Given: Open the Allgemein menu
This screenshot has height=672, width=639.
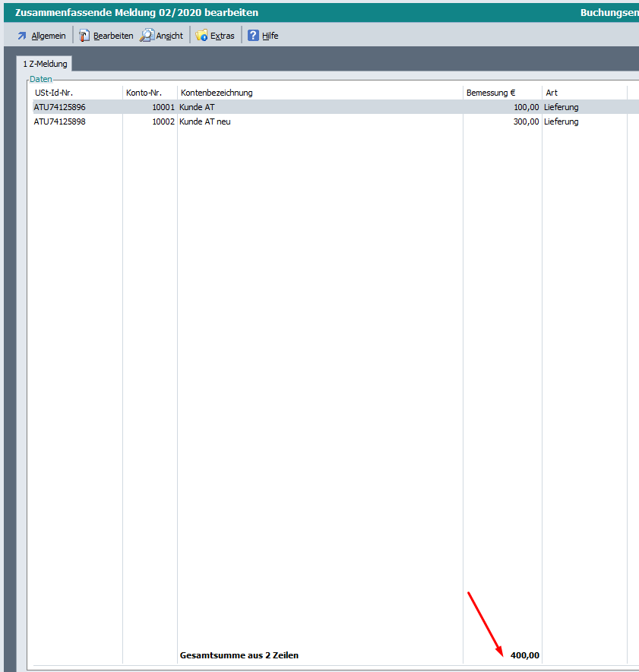Looking at the screenshot, I should tap(48, 36).
